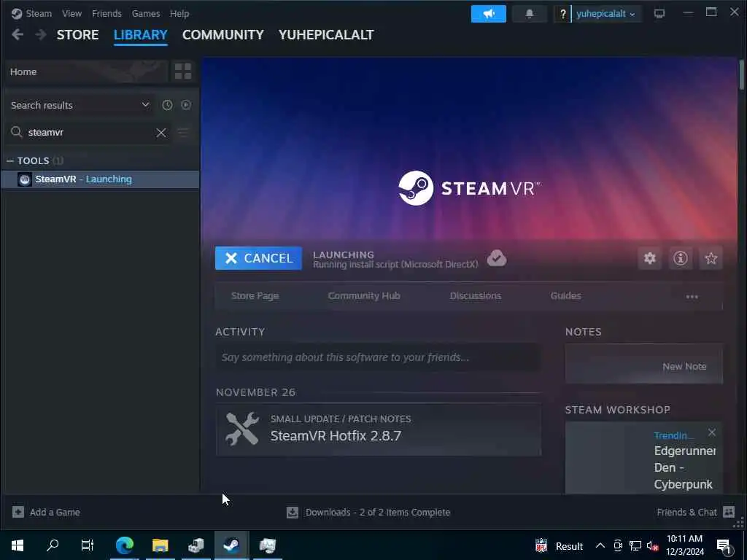This screenshot has width=747, height=560.
Task: Open the notifications bell
Action: [x=530, y=14]
